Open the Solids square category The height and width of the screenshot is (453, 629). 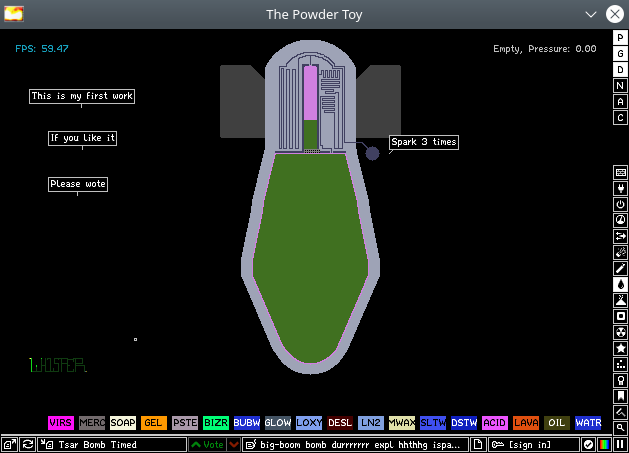[x=620, y=316]
